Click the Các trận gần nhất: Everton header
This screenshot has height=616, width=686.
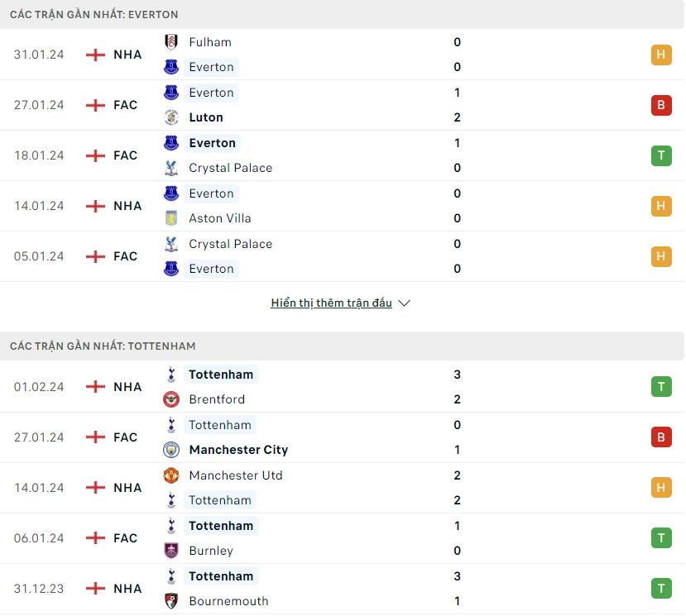(x=94, y=14)
